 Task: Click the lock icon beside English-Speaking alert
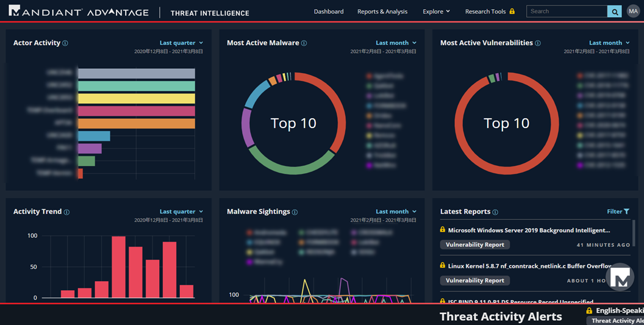click(589, 310)
